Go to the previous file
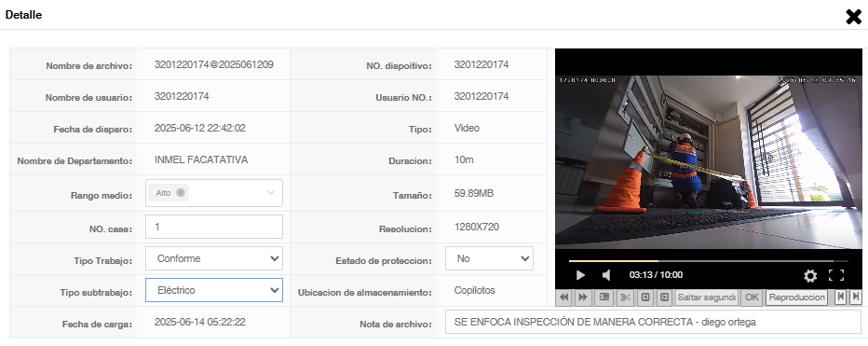This screenshot has height=346, width=868. coord(840,297)
